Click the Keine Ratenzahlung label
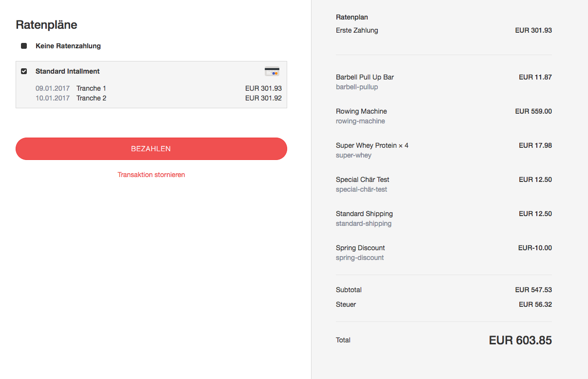This screenshot has height=379, width=588. pos(68,46)
